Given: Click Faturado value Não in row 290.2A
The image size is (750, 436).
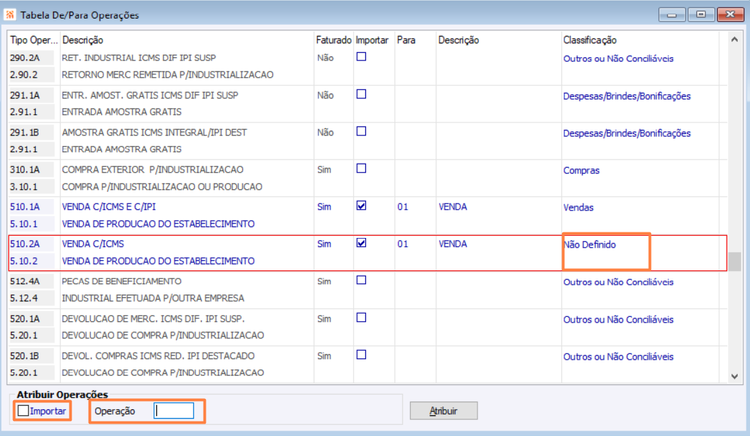Looking at the screenshot, I should pos(325,58).
